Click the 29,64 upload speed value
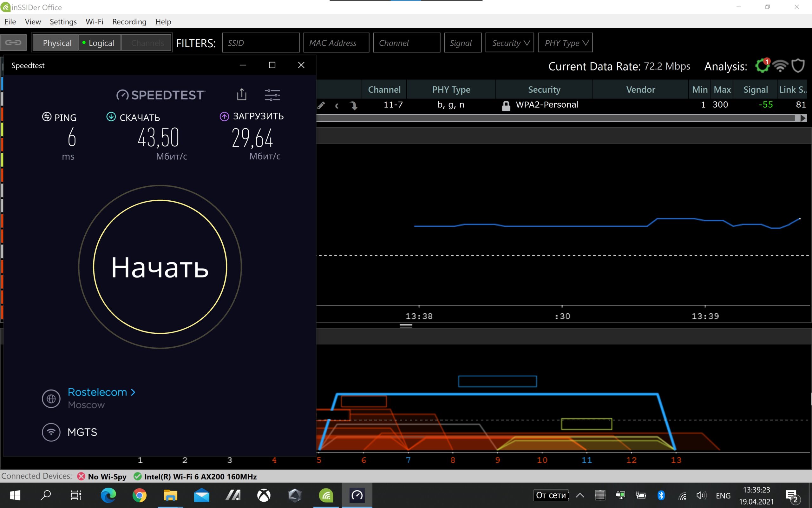 click(252, 138)
